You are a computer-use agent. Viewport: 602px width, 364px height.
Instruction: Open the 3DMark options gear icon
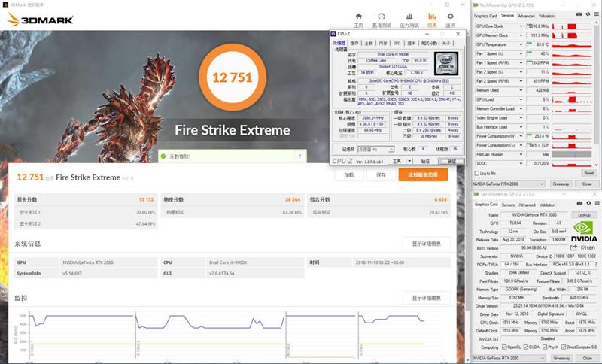tap(450, 16)
